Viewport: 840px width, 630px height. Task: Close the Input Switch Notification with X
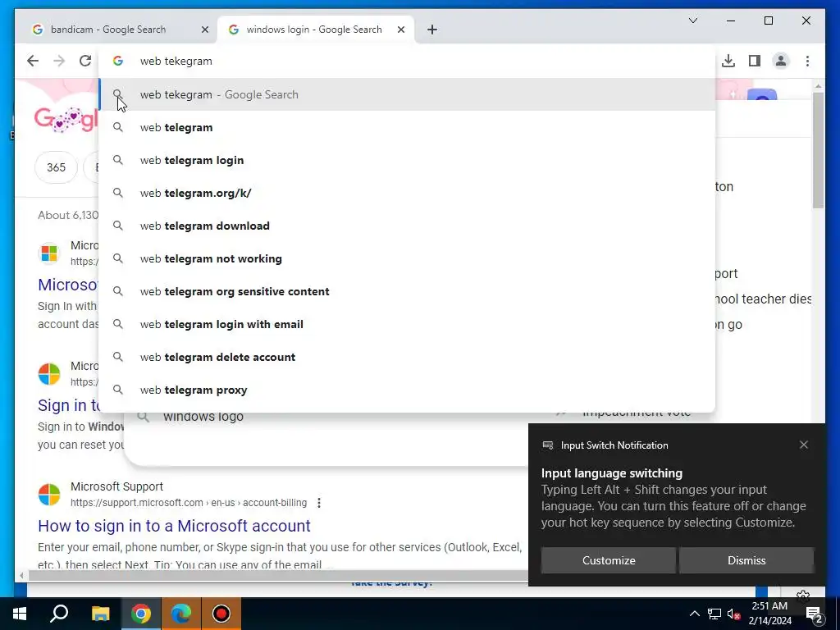(x=804, y=445)
